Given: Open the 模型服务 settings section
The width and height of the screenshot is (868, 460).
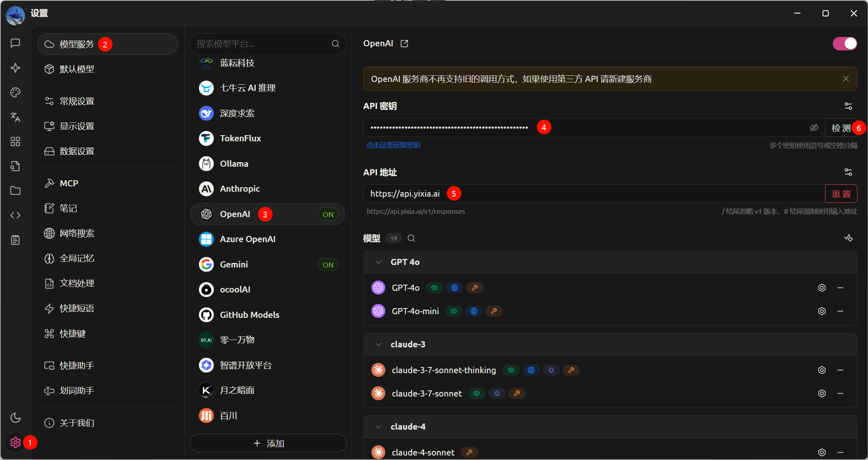Looking at the screenshot, I should [107, 44].
